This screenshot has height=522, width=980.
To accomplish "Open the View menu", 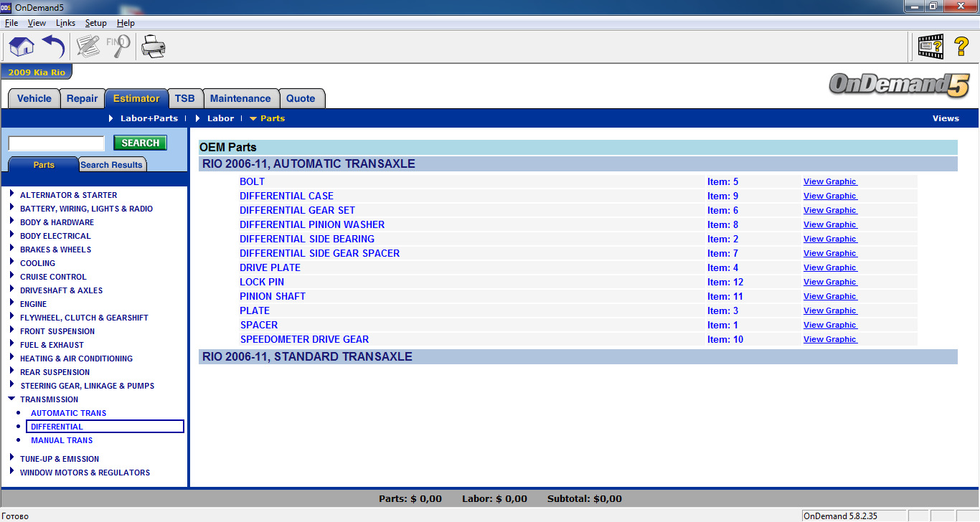I will coord(37,23).
